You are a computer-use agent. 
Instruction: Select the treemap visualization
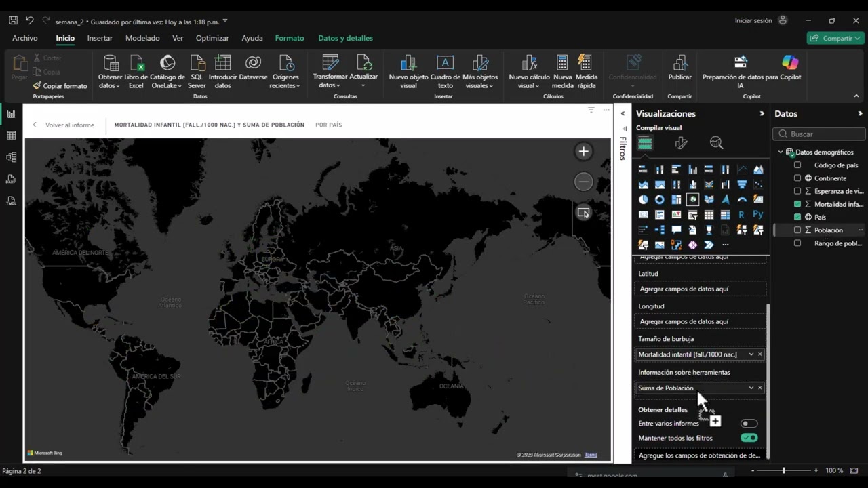(x=676, y=199)
